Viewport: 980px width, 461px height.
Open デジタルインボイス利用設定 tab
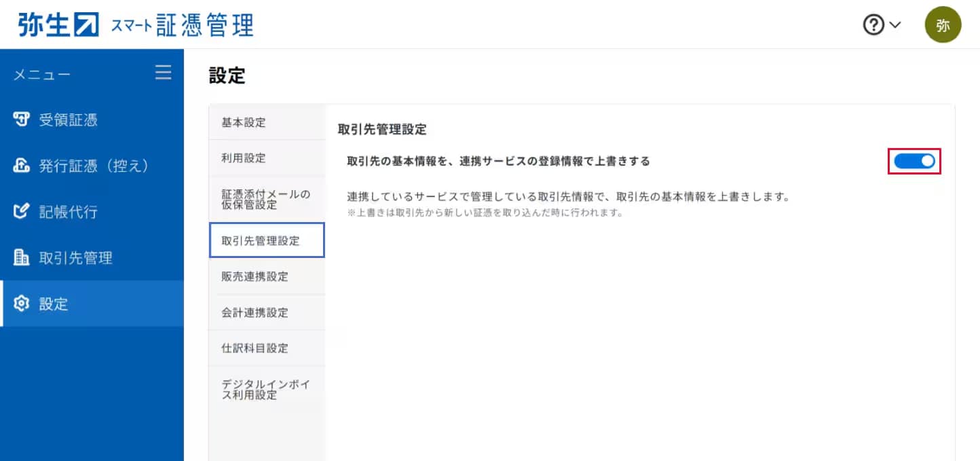(x=265, y=390)
